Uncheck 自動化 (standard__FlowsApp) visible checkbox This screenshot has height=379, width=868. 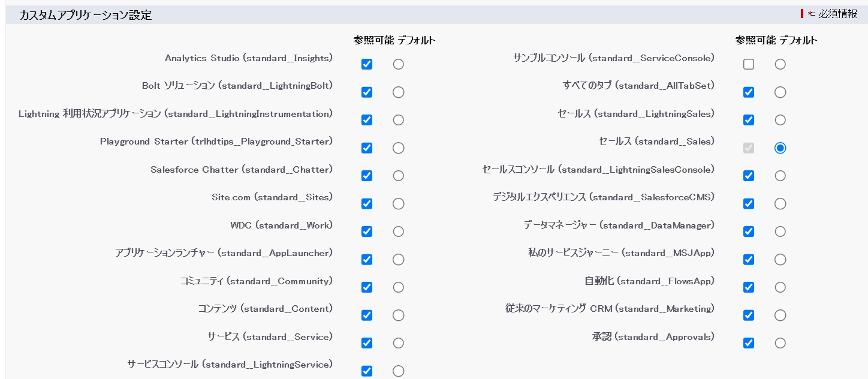[749, 287]
